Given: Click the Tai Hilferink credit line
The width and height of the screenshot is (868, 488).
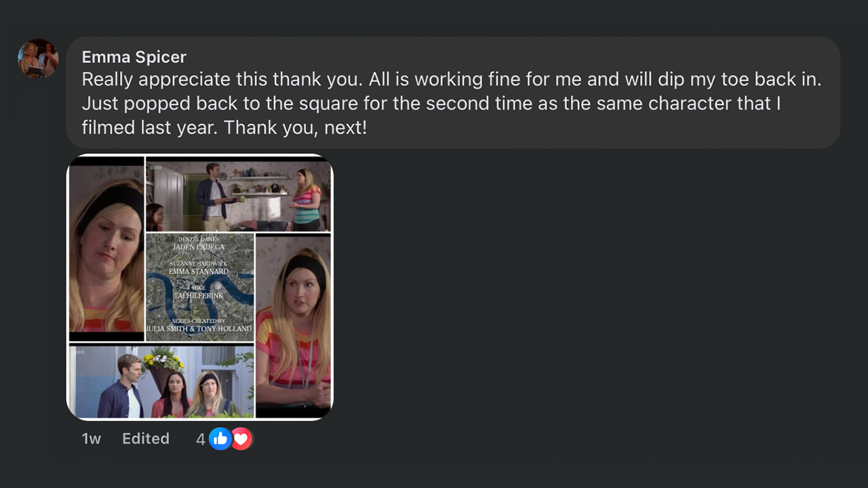Looking at the screenshot, I should pyautogui.click(x=199, y=296).
